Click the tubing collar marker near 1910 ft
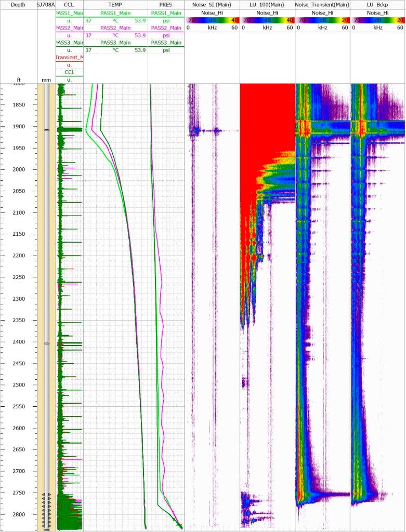Image resolution: width=406 pixels, height=532 pixels. click(46, 130)
